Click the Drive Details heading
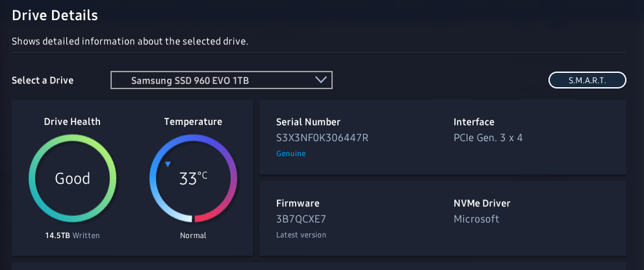 click(55, 16)
